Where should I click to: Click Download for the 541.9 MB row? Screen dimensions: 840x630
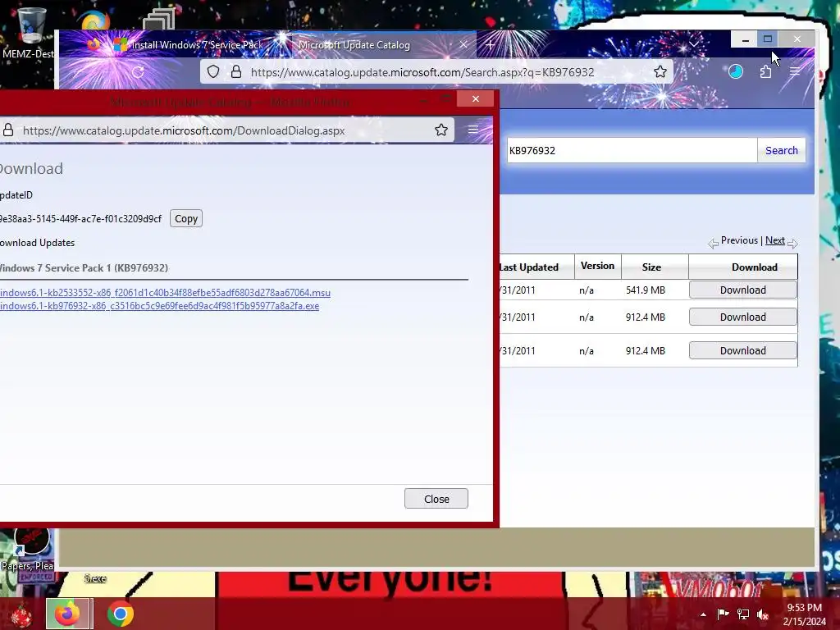click(743, 290)
